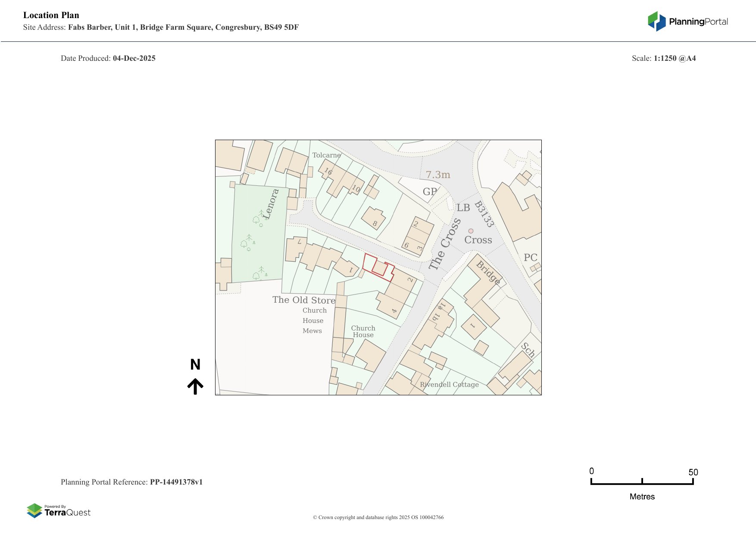Click the Planning Portal logo icon
The image size is (756, 535).
click(x=656, y=21)
